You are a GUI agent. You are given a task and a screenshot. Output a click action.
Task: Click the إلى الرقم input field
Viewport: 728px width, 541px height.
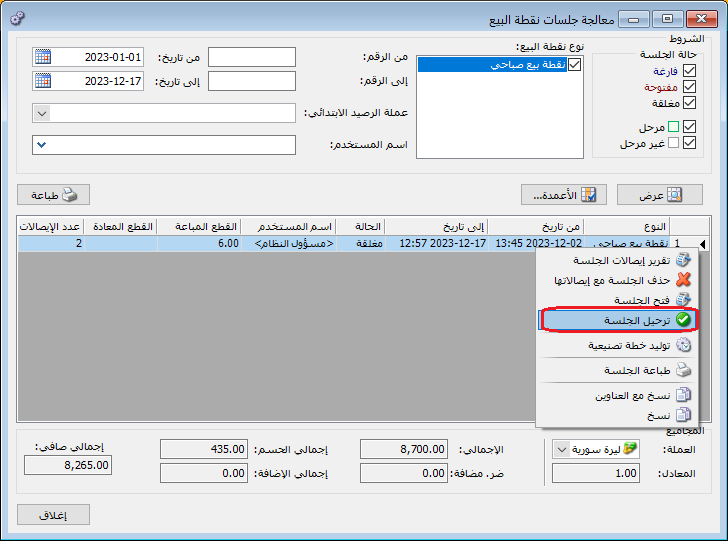(x=252, y=81)
